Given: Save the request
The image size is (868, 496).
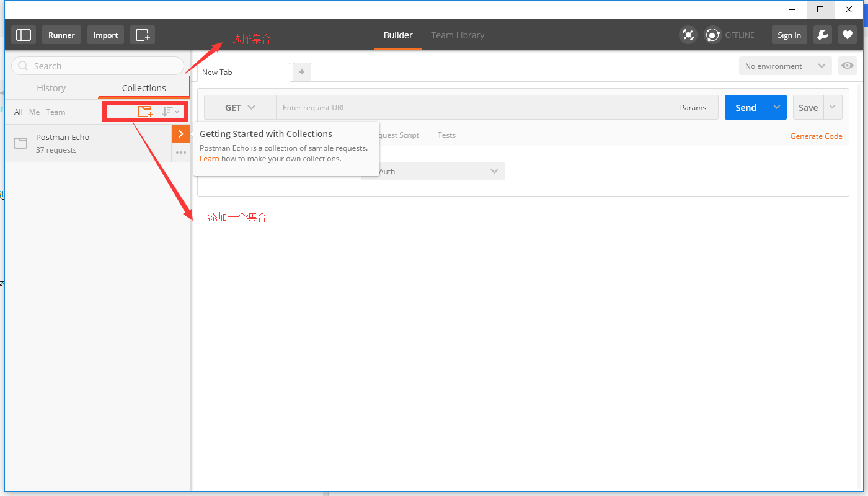Looking at the screenshot, I should coord(808,107).
